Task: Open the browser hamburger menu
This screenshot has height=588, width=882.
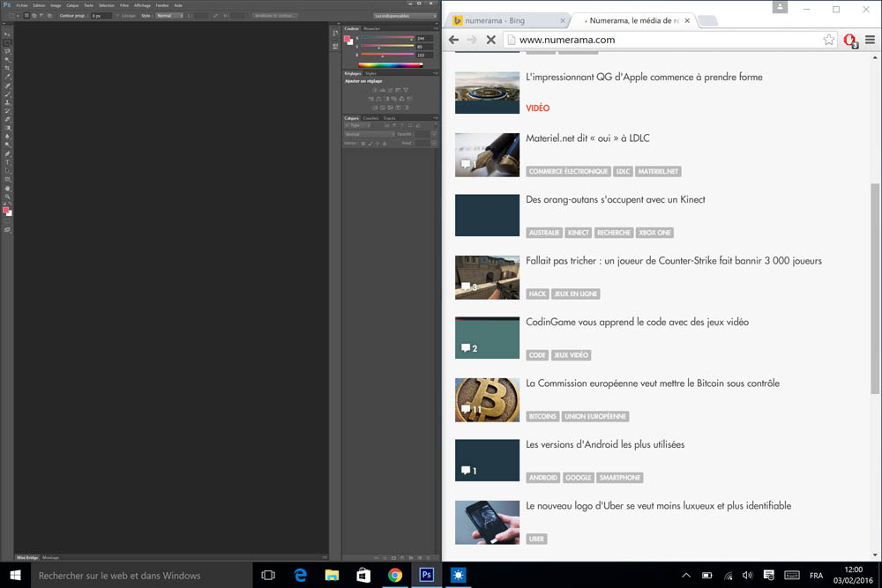Action: coord(870,40)
